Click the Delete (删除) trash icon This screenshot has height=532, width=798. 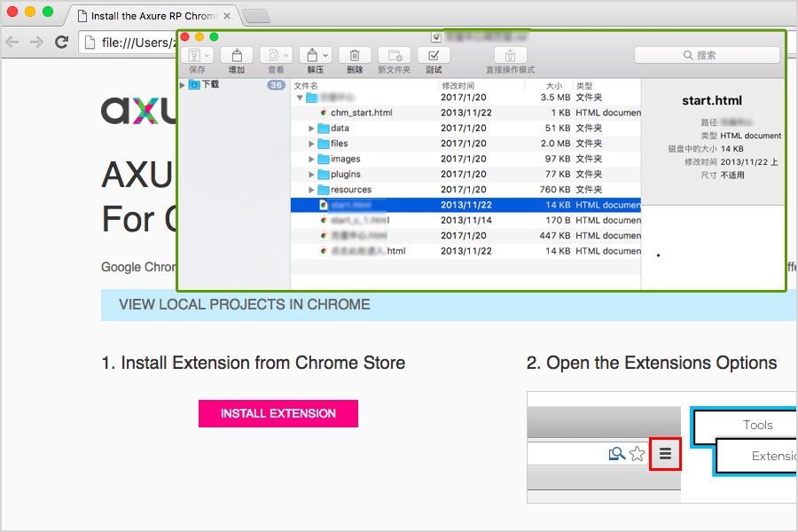tap(355, 55)
